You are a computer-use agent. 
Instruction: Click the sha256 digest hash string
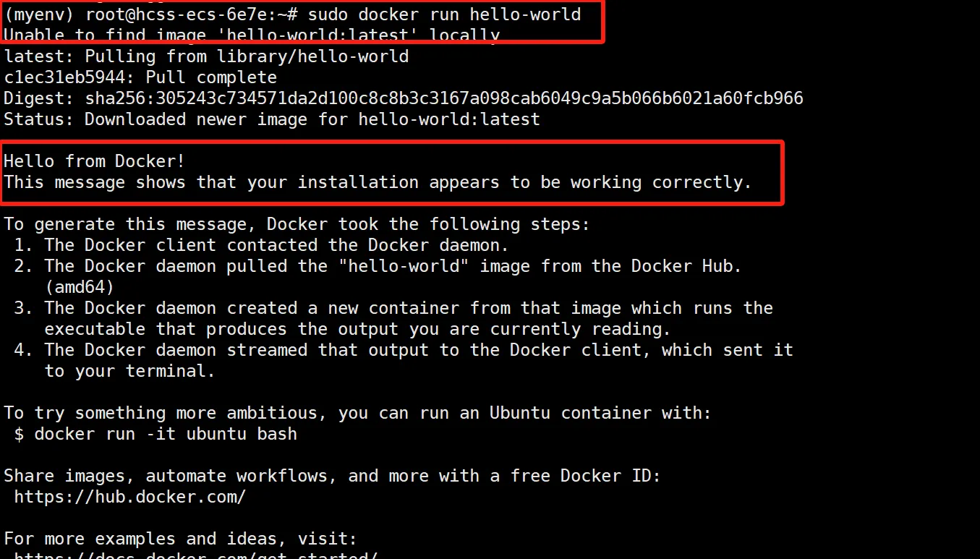(444, 98)
